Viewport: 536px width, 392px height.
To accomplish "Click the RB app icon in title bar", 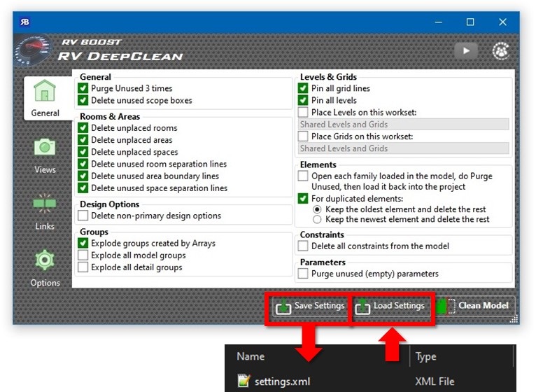I will (x=25, y=22).
